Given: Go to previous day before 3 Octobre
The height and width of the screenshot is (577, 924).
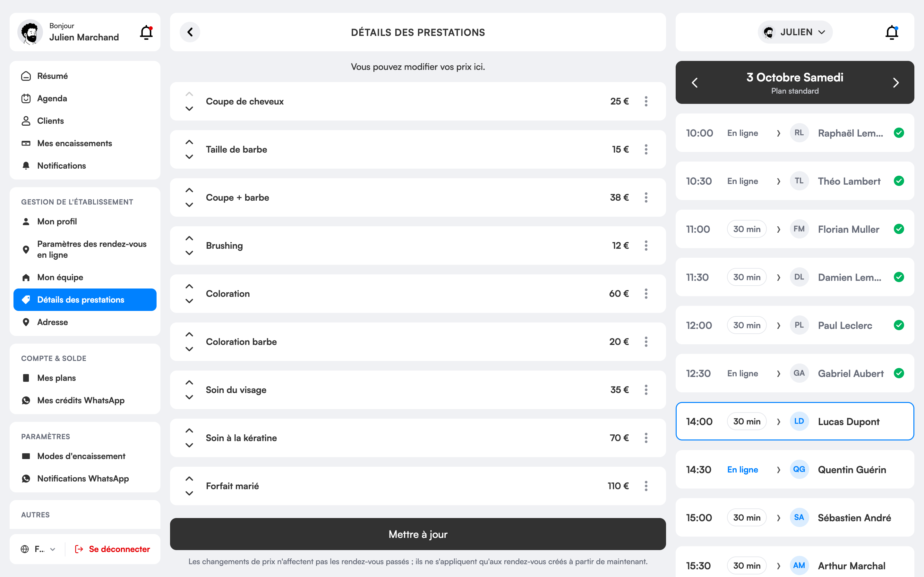Looking at the screenshot, I should [695, 82].
